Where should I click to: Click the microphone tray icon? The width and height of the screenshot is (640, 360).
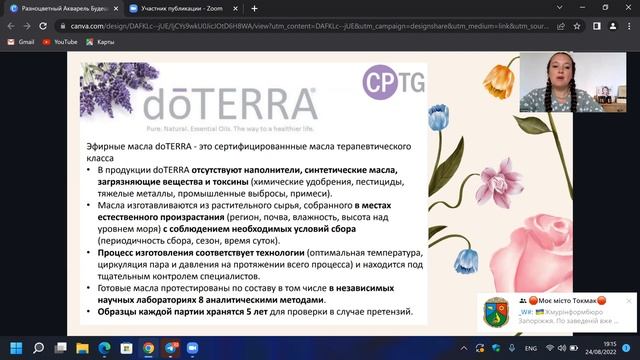point(512,348)
